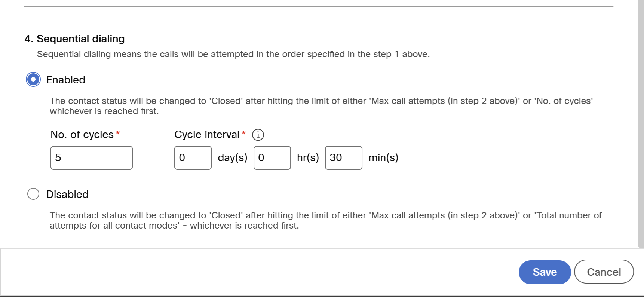Viewport: 644px width, 297px height.
Task: Click the day(s) input box
Action: coord(193,157)
